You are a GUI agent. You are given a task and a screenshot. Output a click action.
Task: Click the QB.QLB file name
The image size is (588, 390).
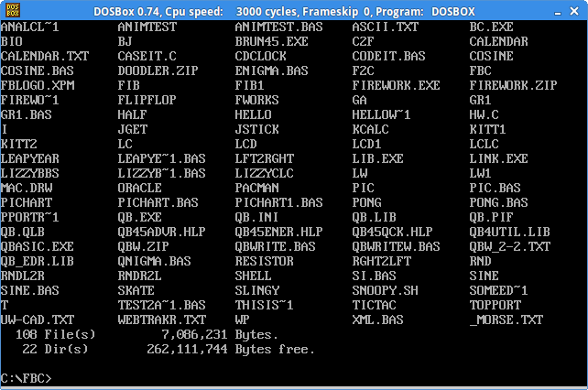(23, 232)
